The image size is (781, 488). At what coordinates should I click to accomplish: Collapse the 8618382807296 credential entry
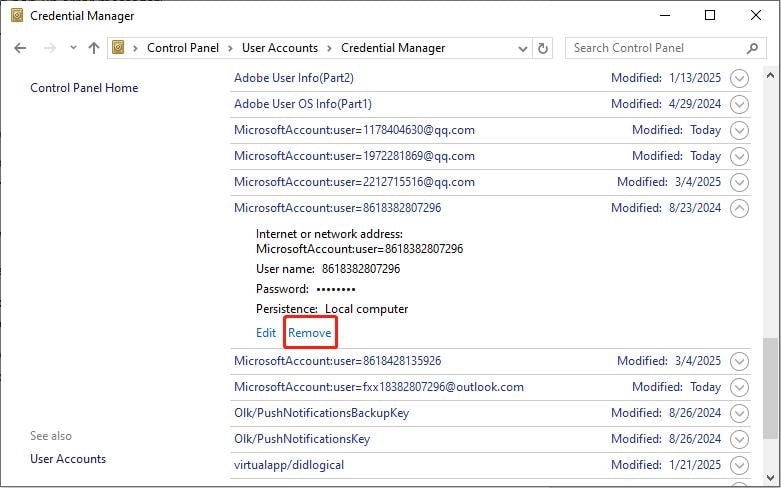coord(740,208)
